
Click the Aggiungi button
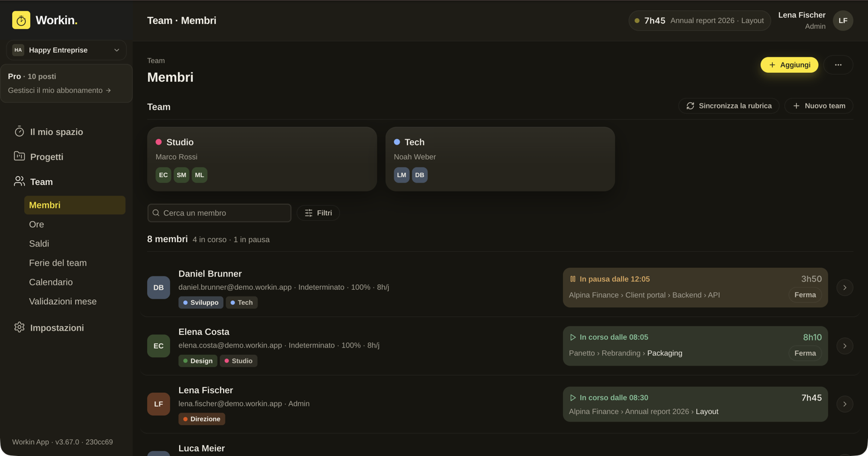789,65
